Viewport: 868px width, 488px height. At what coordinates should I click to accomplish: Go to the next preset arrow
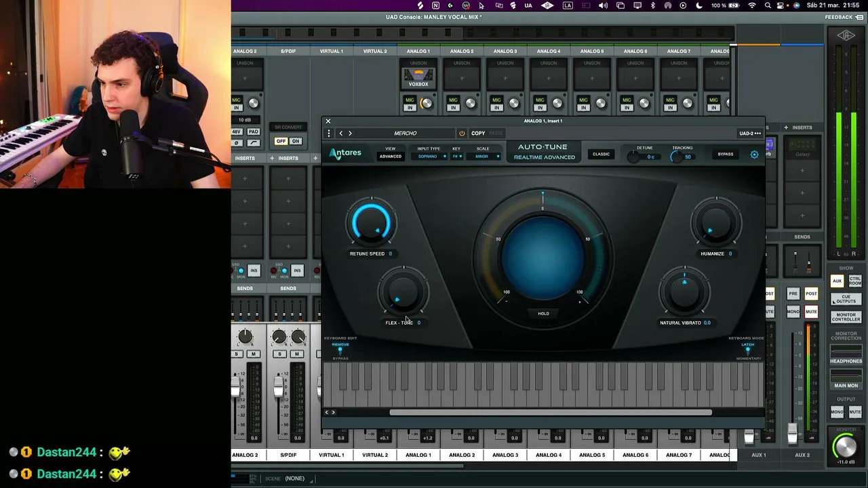pos(350,134)
